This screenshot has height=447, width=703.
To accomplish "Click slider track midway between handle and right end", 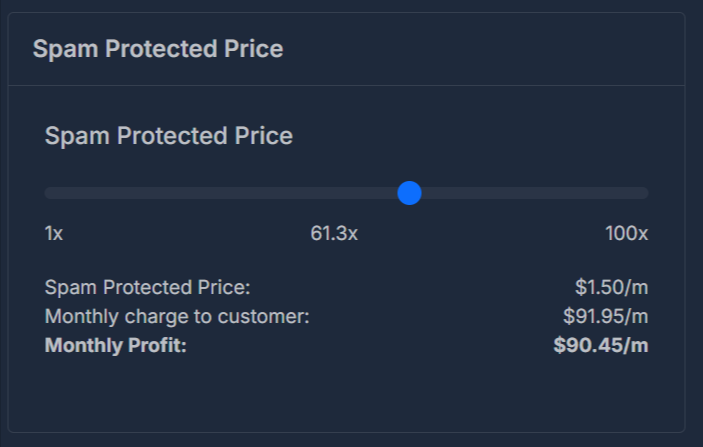I will [528, 193].
